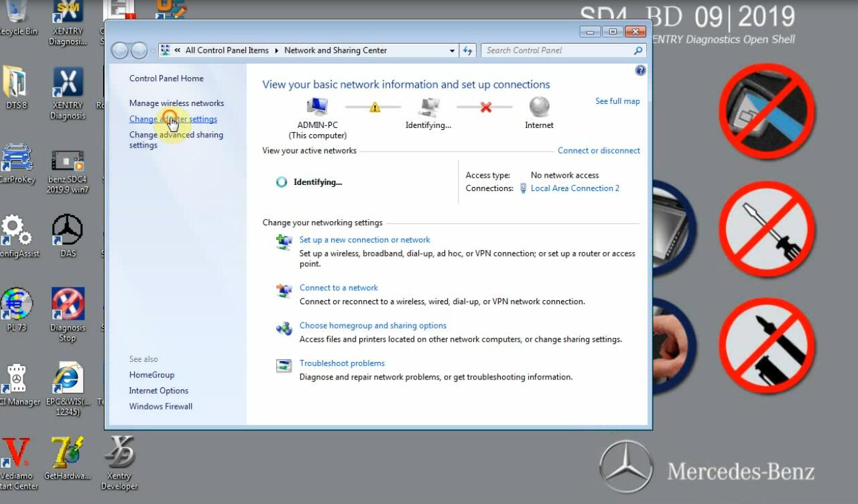The image size is (858, 504).
Task: Open the address bar history dropdown
Action: pos(452,50)
